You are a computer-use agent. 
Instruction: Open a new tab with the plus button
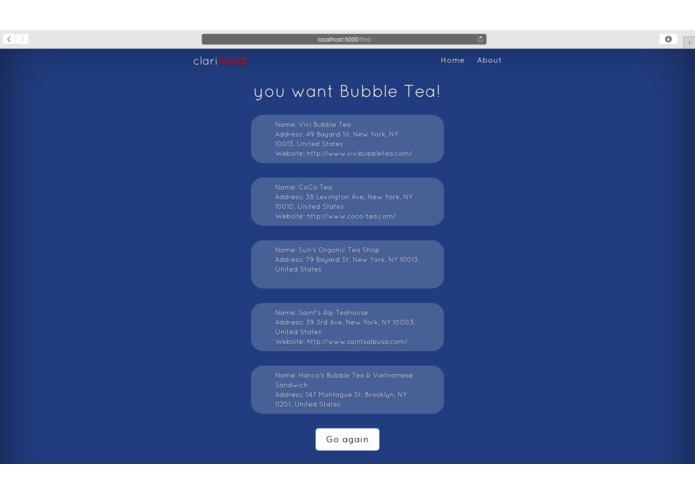[x=689, y=43]
